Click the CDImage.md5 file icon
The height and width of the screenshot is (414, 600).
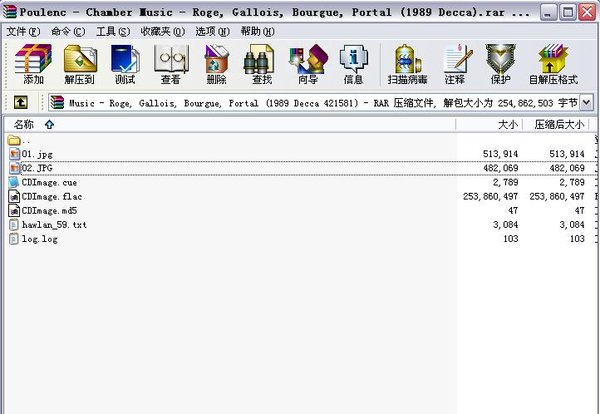point(14,210)
